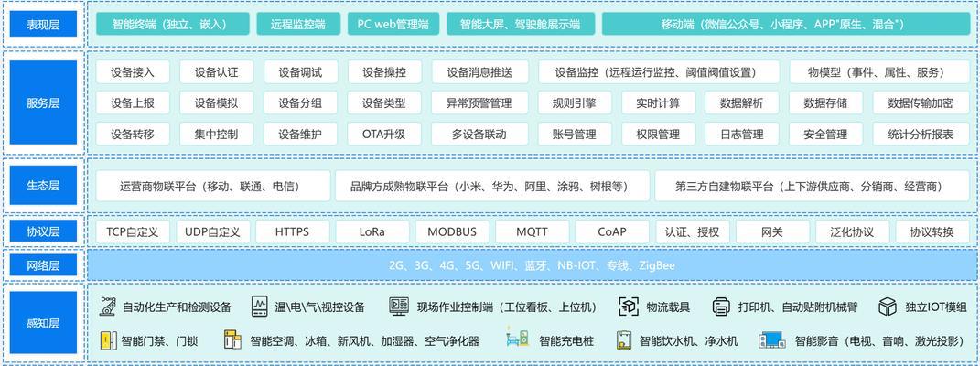Click the OTA升级 box
This screenshot has width=980, height=366.
click(384, 134)
